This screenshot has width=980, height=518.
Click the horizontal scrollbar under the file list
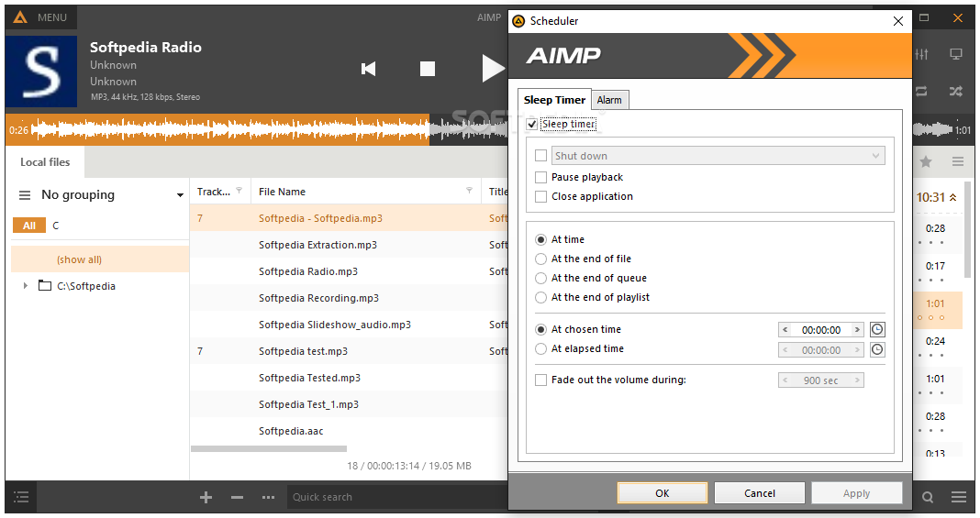(269, 448)
